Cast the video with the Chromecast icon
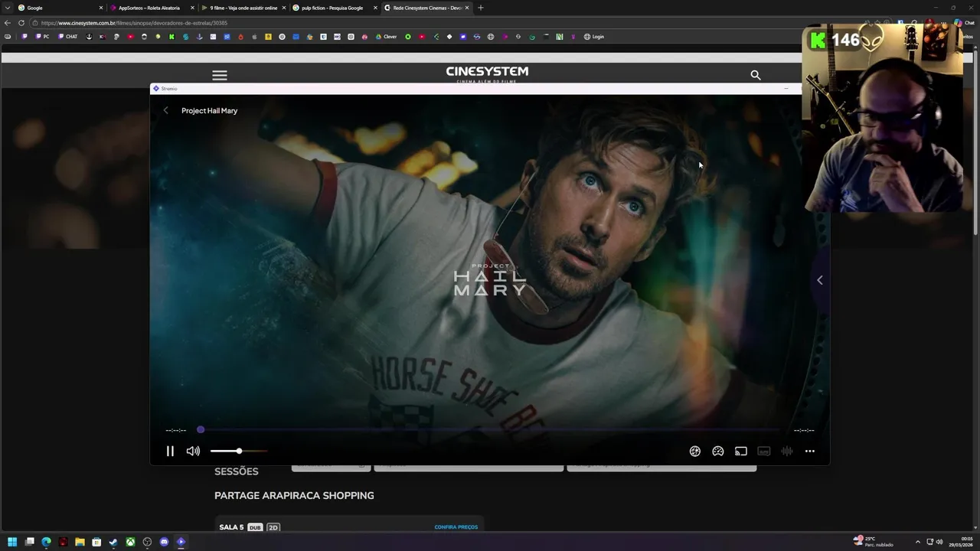980x551 pixels. (x=740, y=452)
